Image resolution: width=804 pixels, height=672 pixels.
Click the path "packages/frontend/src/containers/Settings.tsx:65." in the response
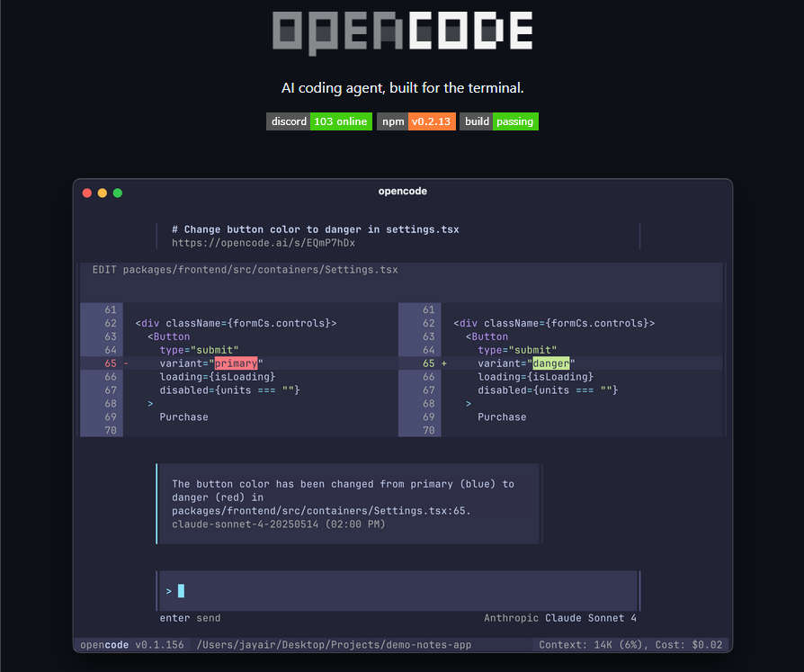[x=321, y=510]
